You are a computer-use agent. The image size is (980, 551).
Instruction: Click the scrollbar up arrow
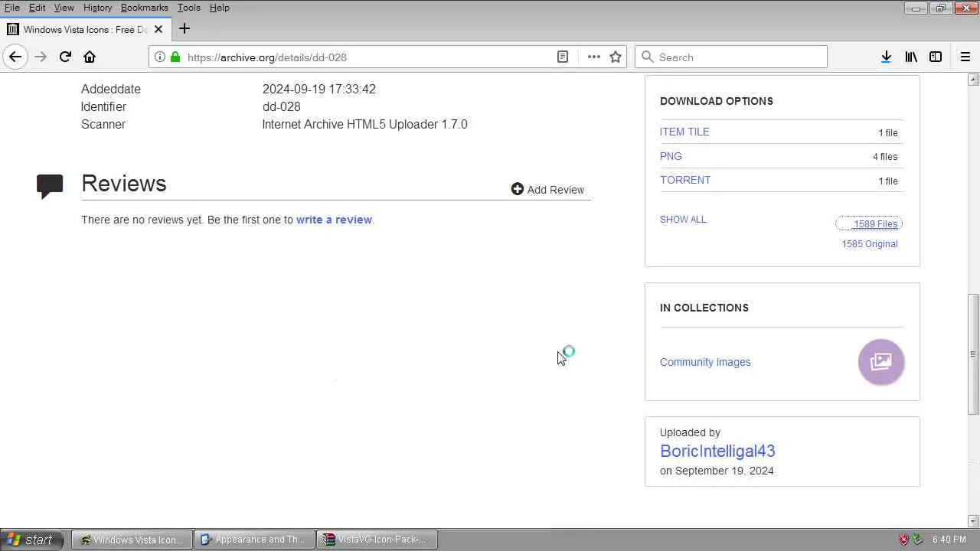(x=973, y=80)
